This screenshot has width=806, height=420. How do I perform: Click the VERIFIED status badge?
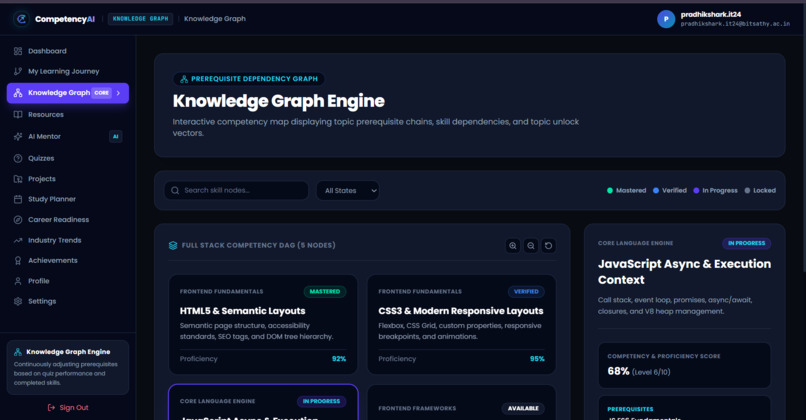click(x=526, y=291)
